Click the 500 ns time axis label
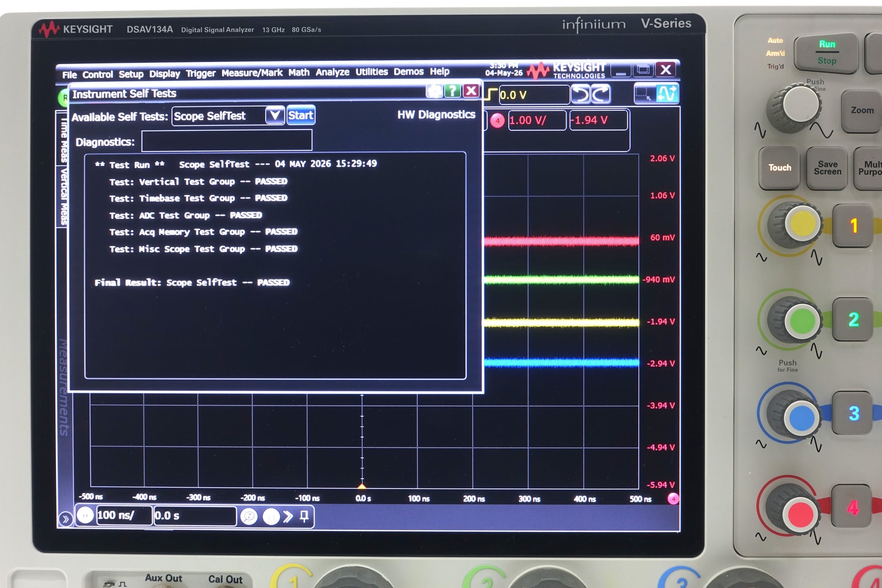 640,499
